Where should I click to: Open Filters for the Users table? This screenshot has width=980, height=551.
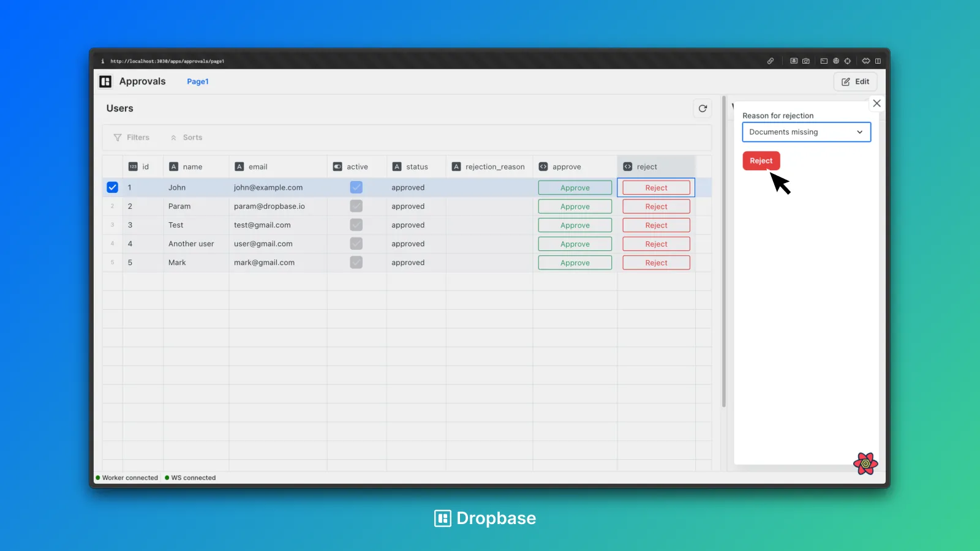point(132,137)
